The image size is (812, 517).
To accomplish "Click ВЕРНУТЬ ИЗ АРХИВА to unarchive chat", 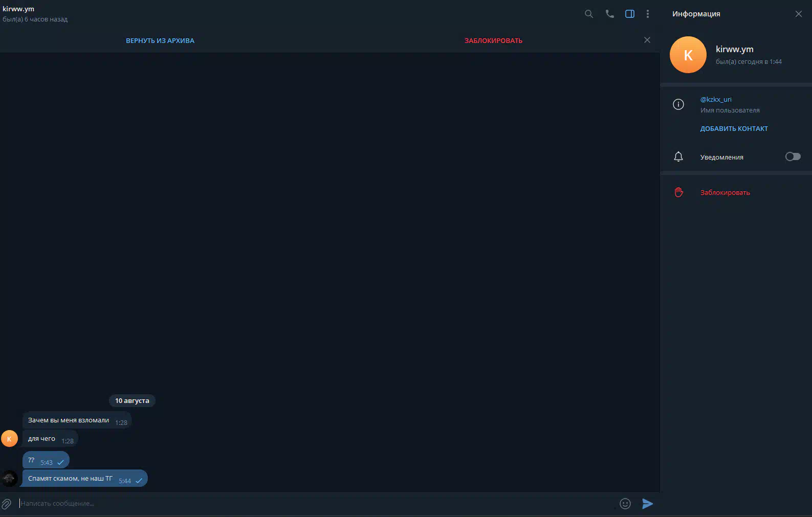I will pos(160,41).
